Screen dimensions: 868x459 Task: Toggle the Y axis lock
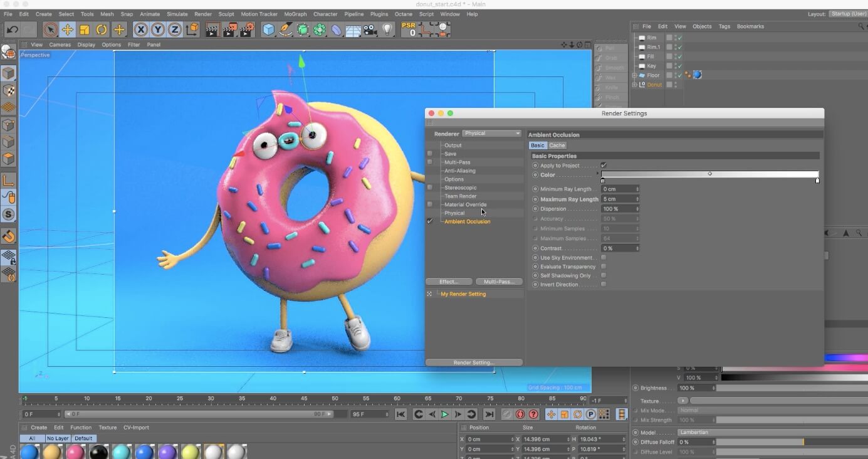158,29
